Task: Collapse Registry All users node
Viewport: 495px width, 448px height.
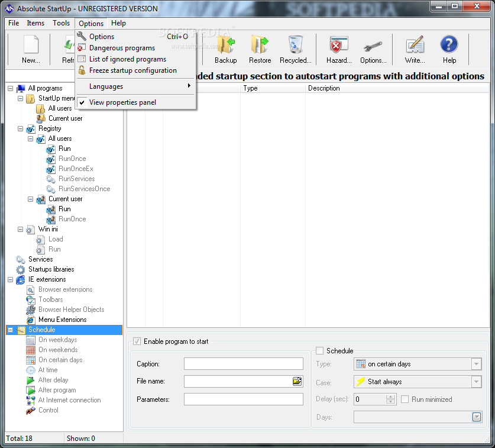Action: pos(31,138)
